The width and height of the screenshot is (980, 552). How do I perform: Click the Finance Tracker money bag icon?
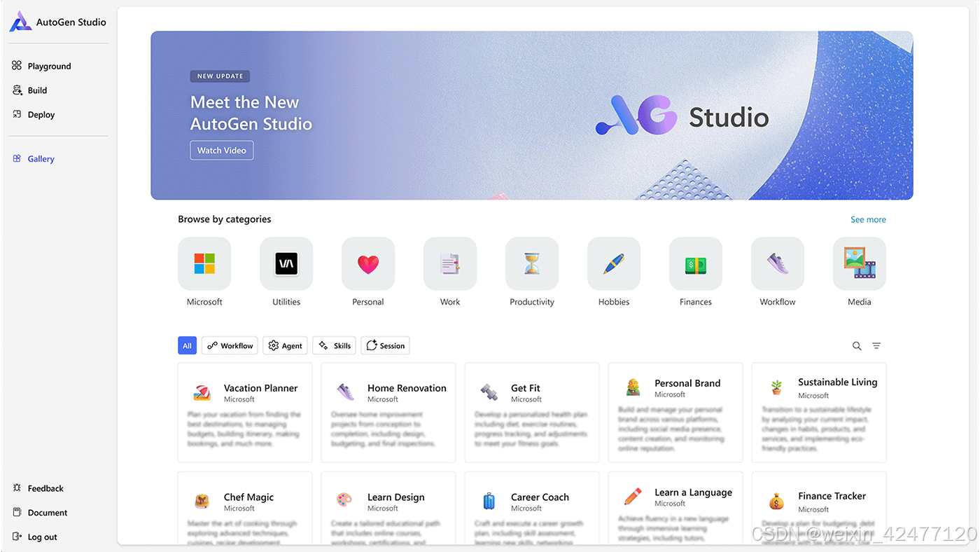pyautogui.click(x=776, y=502)
